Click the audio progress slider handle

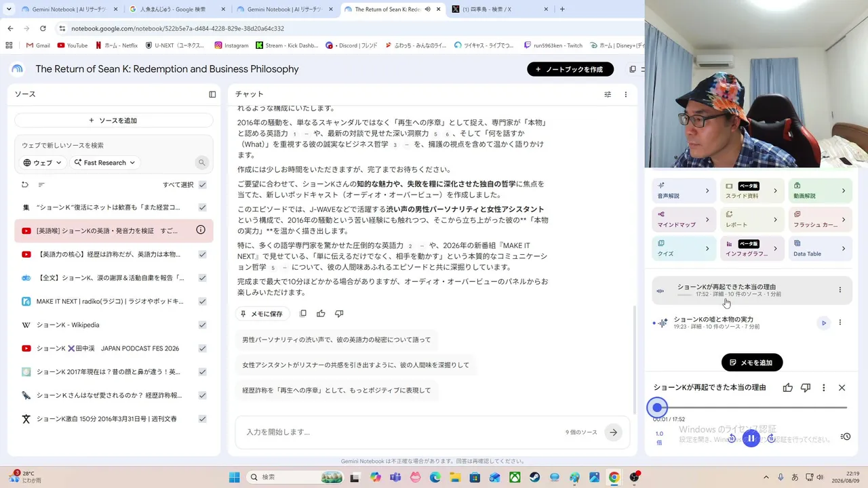coord(657,407)
